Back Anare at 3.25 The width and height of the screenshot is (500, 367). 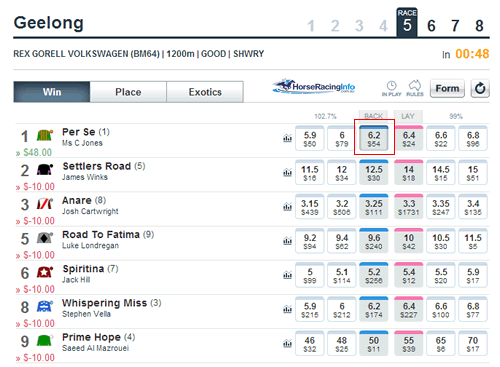374,207
